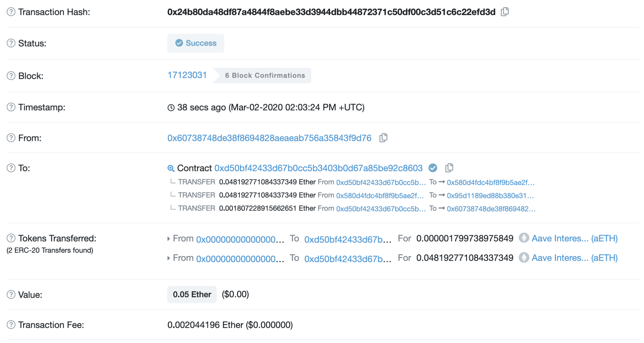This screenshot has height=343, width=644.
Task: Click the help icon beside Timestamp
Action: coord(11,107)
